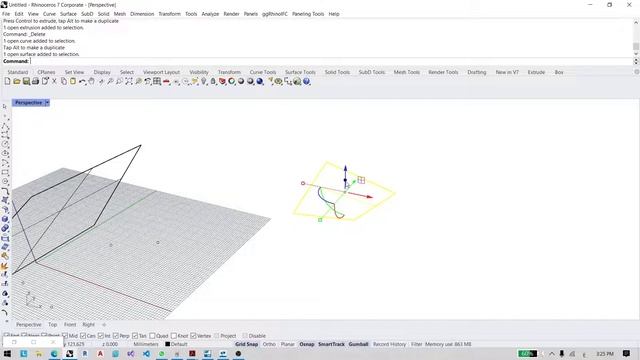Switch to the Top viewport tab
Screen dimensions: 640x360
tap(53, 324)
